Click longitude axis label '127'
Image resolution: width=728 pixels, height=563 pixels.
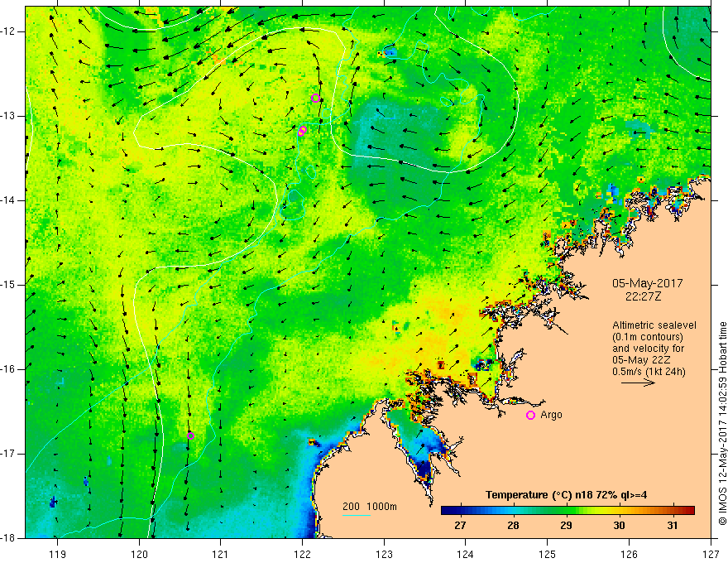point(711,554)
